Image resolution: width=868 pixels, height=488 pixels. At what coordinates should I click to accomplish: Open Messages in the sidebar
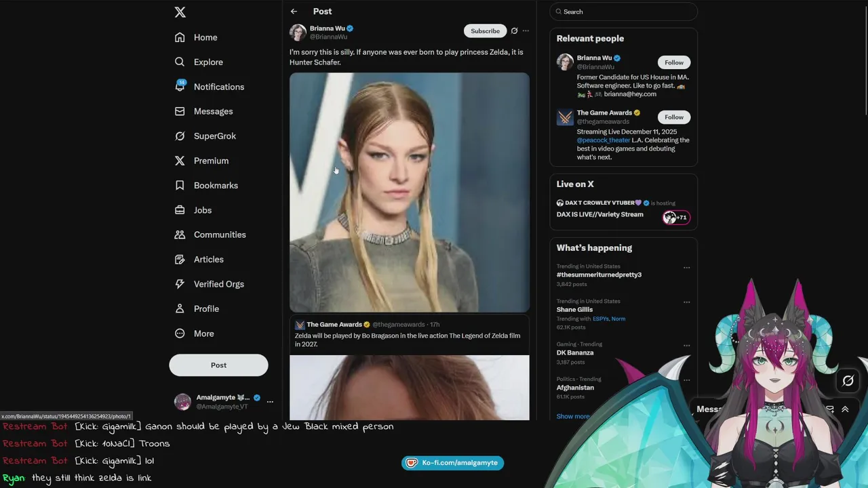point(203,111)
